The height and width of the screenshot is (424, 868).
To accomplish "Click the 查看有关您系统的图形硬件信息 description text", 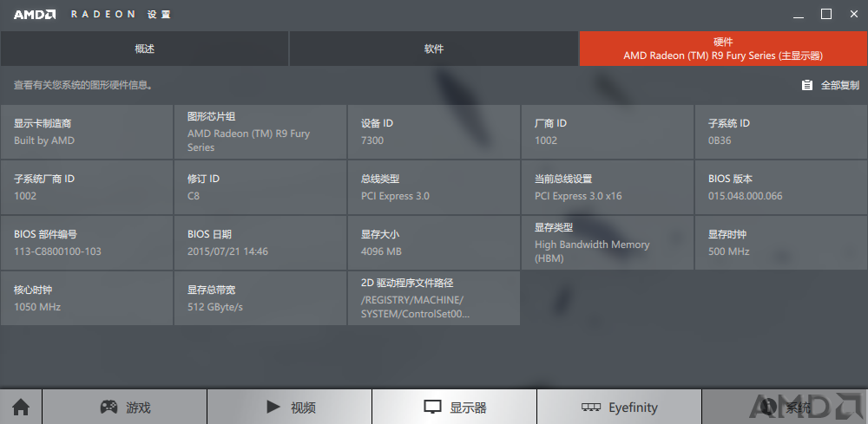I will click(83, 85).
